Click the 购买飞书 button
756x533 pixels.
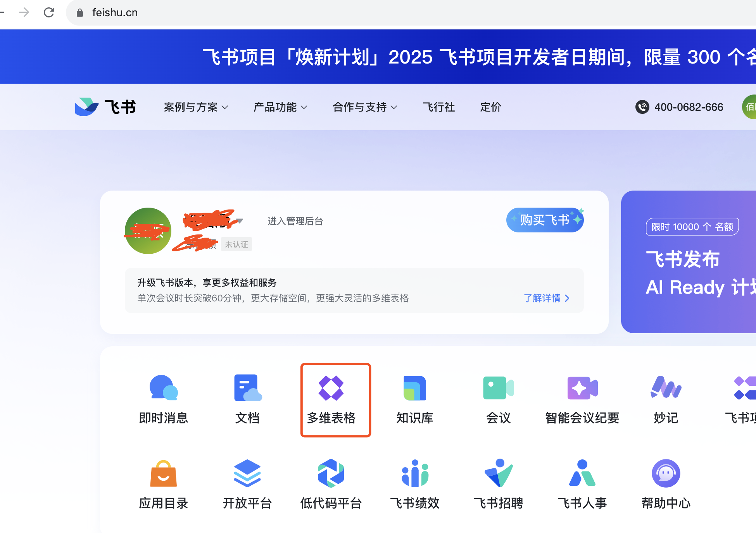(545, 220)
